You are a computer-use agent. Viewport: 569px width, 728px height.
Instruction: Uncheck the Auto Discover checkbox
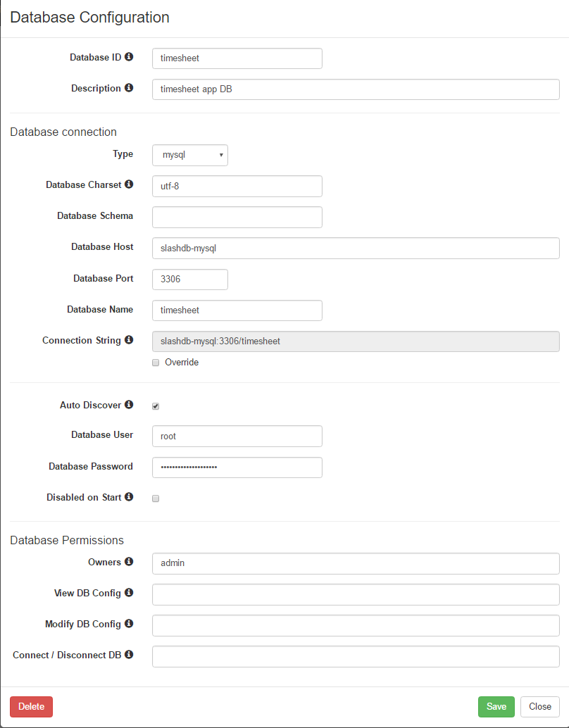tap(156, 406)
